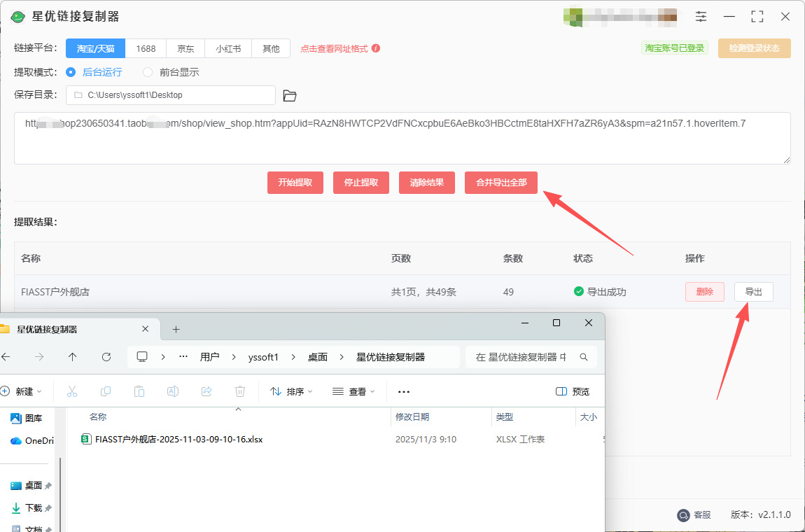Select the 淘宝/天猫 platform tab
This screenshot has width=805, height=532.
[95, 49]
